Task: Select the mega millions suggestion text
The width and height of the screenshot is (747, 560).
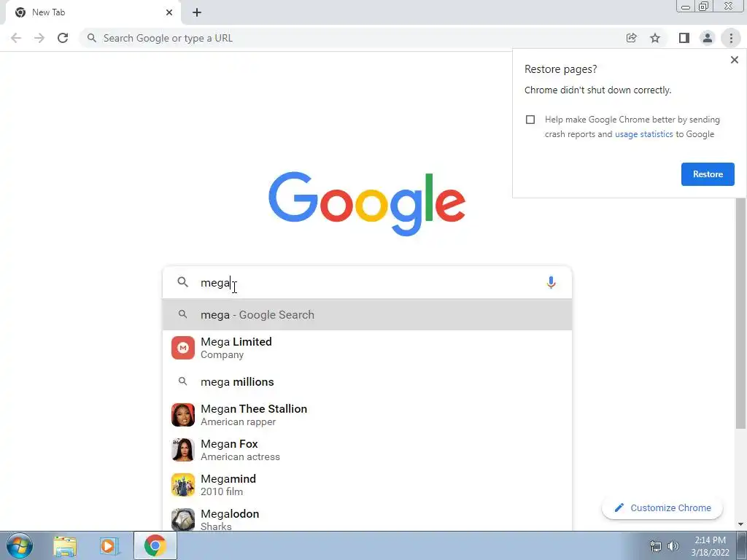Action: pos(237,382)
